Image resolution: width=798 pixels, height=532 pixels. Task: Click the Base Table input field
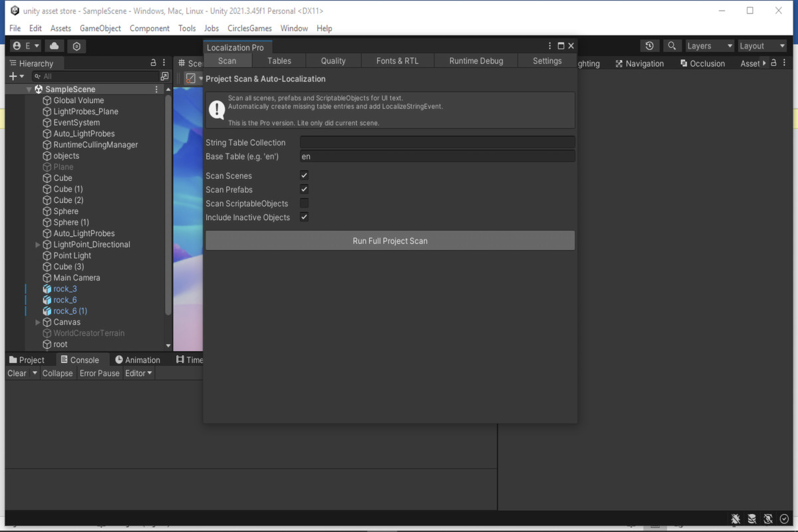(438, 156)
